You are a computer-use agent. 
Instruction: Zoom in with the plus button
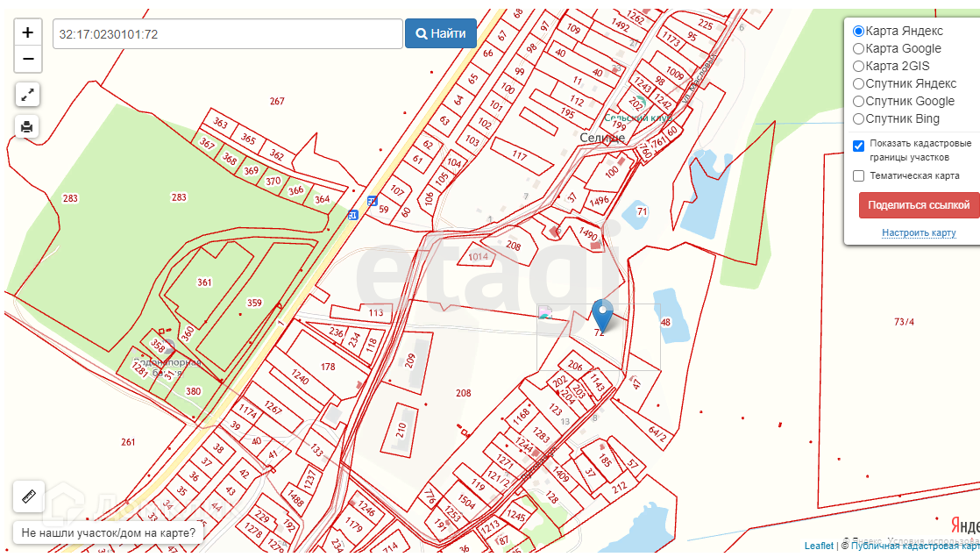click(27, 32)
